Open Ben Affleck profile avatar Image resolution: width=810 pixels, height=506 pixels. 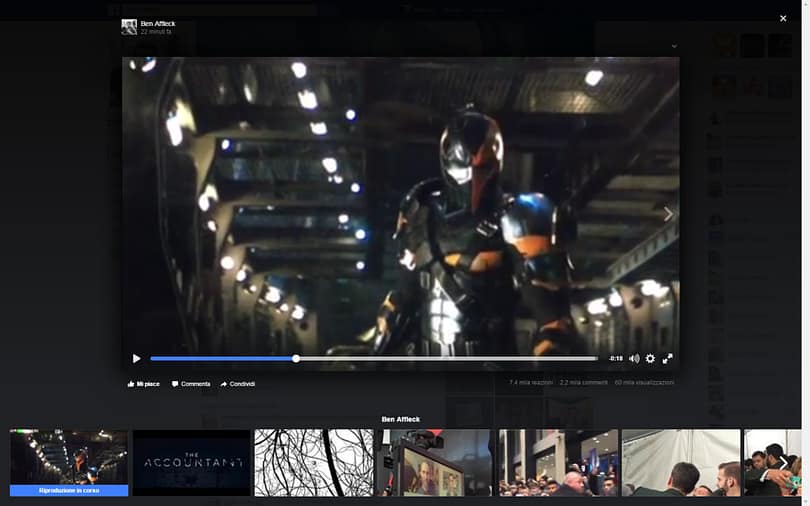129,27
